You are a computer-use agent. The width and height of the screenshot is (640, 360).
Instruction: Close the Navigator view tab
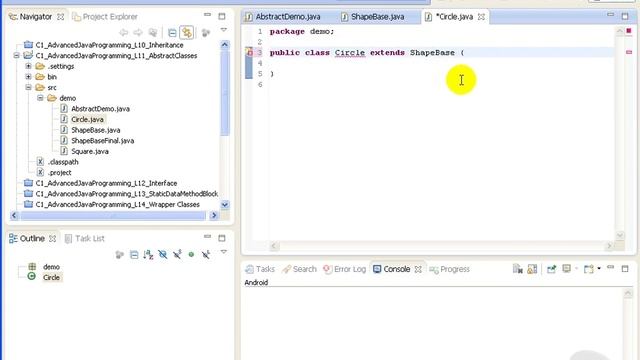pos(60,17)
